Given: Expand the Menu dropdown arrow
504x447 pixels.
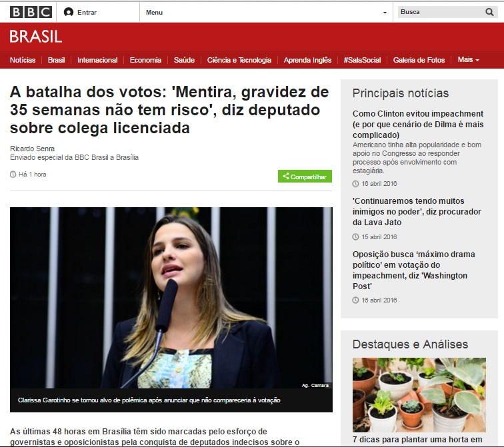Looking at the screenshot, I should pyautogui.click(x=385, y=13).
